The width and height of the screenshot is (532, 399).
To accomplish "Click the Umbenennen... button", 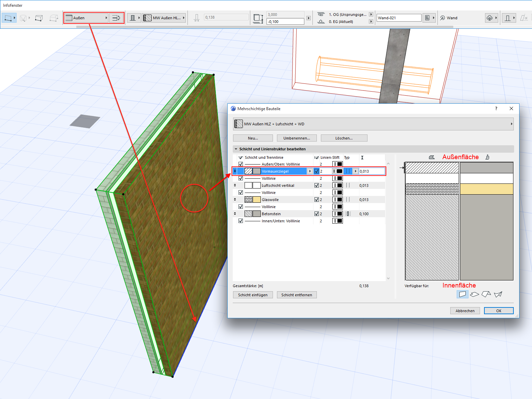I will [x=297, y=138].
